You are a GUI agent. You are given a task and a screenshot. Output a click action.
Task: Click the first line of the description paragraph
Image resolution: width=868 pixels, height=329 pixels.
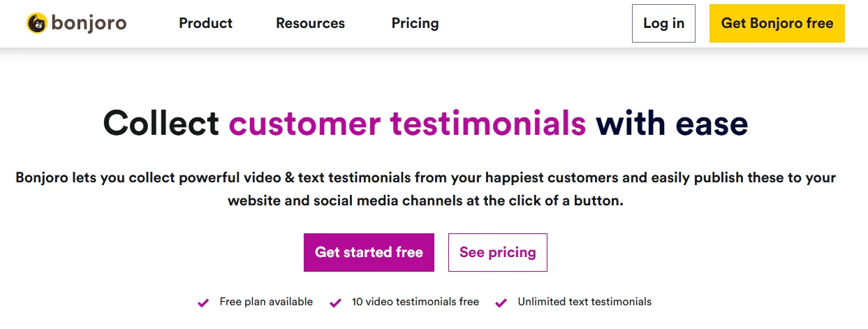pos(425,177)
